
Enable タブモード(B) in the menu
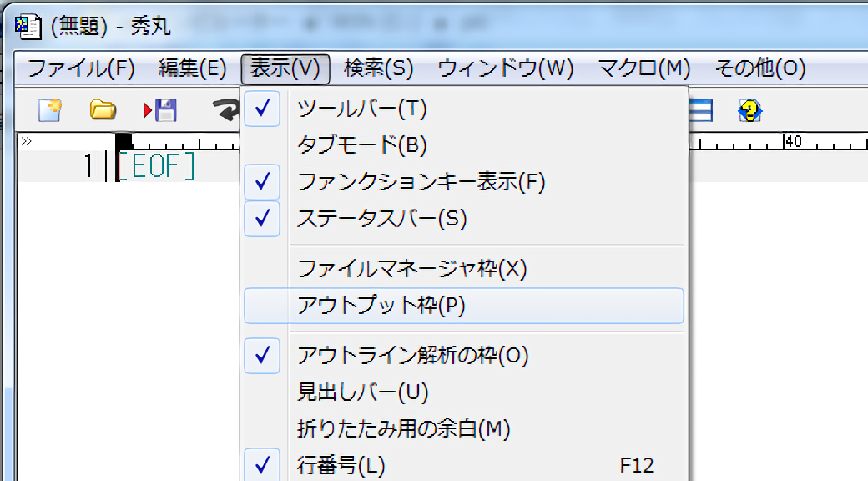pos(361,145)
